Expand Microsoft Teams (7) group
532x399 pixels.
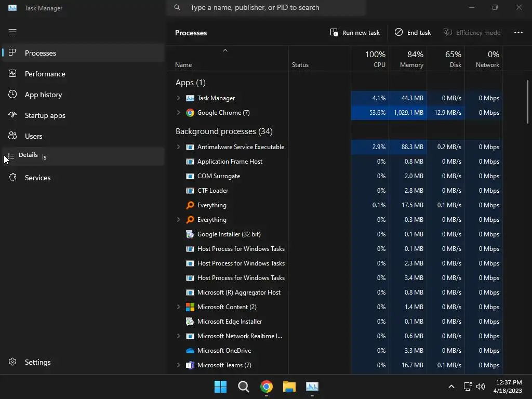coord(179,365)
